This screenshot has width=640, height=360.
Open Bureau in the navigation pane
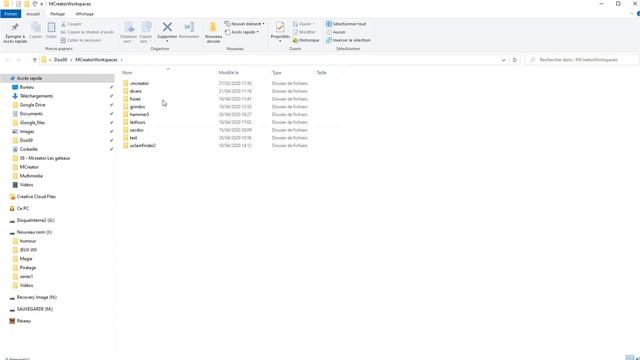click(27, 87)
